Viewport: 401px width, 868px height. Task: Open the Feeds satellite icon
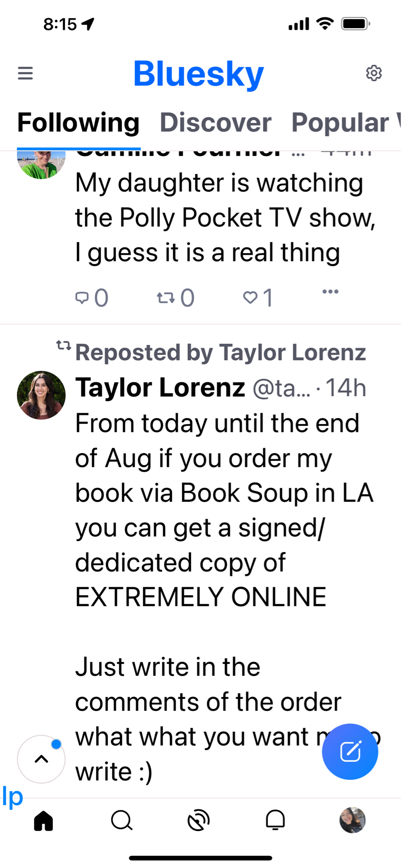click(x=199, y=820)
